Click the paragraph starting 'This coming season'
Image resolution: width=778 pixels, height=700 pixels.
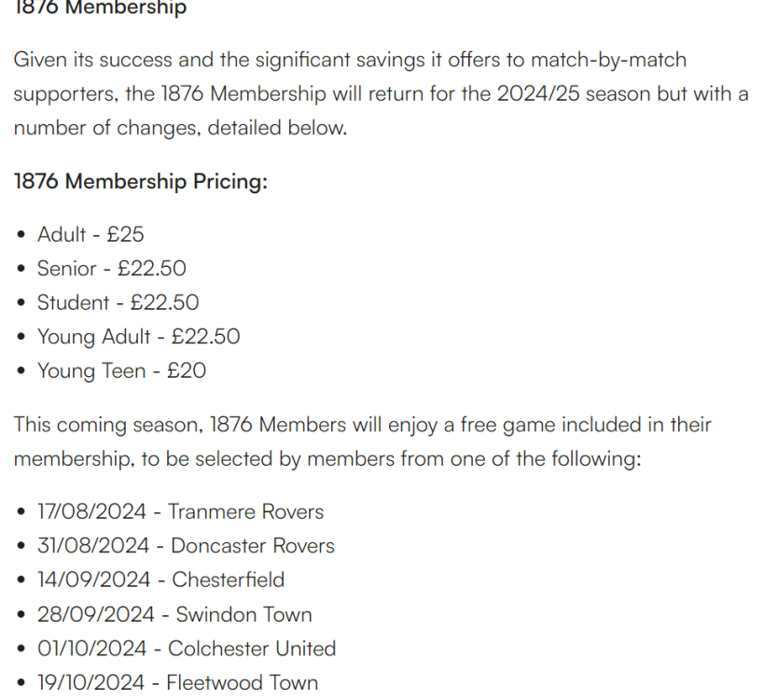(363, 441)
